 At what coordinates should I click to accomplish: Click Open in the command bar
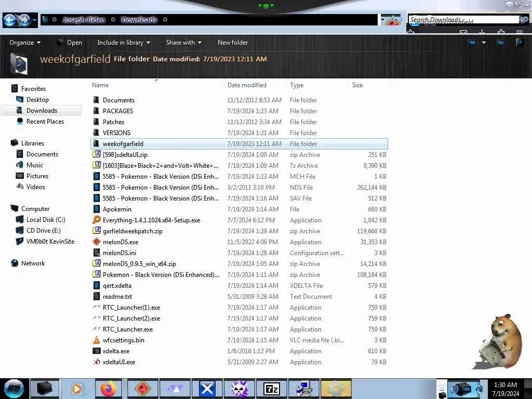click(x=70, y=43)
